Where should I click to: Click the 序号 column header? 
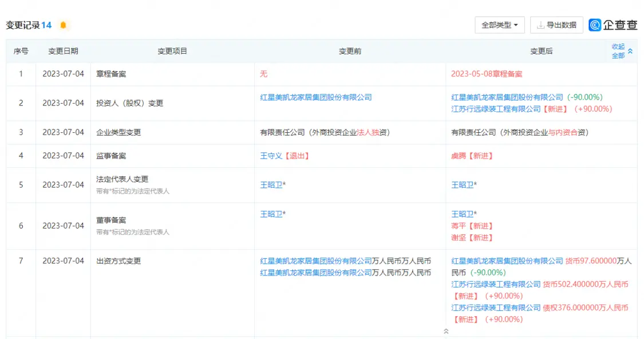[21, 51]
